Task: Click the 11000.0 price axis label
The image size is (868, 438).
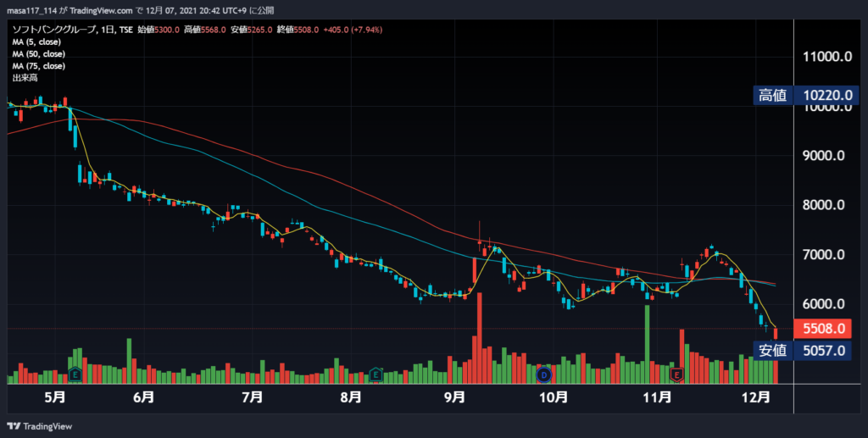Action: [x=827, y=57]
